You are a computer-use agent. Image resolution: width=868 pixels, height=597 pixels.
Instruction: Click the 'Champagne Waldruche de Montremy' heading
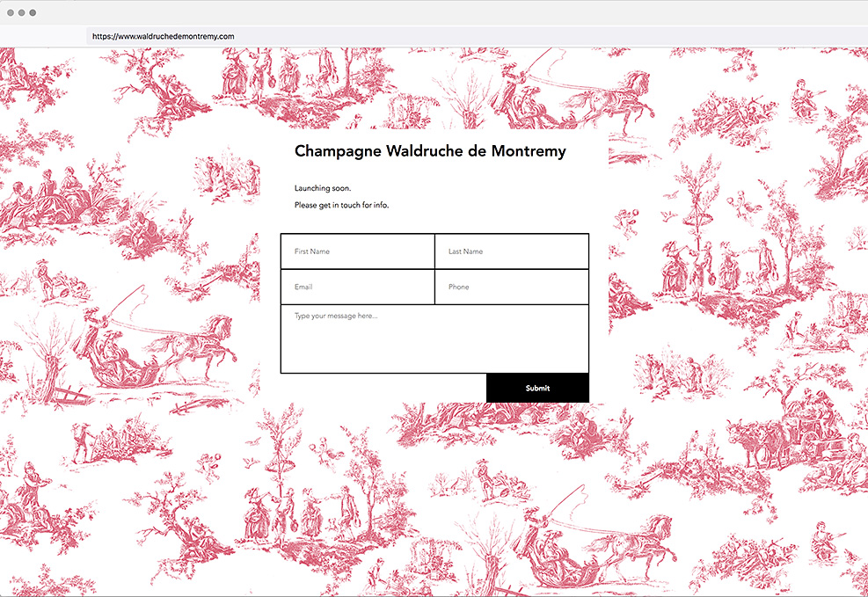[430, 151]
